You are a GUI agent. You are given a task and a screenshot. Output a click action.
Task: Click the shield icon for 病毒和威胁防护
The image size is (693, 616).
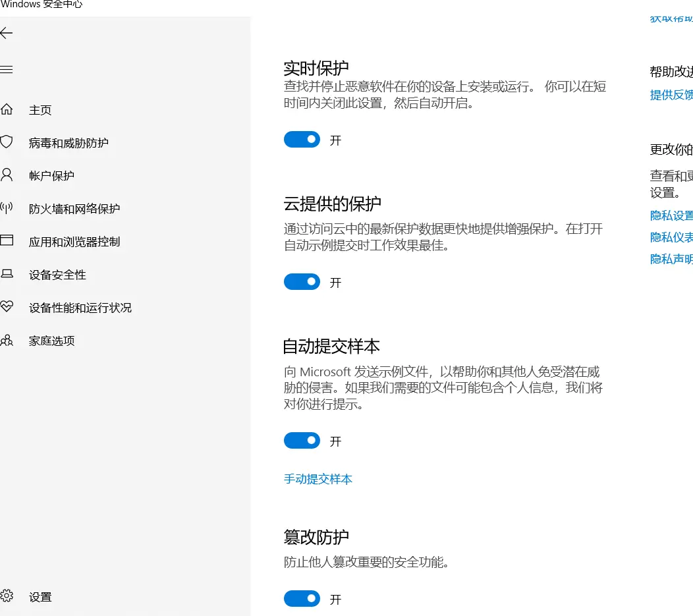click(x=6, y=142)
